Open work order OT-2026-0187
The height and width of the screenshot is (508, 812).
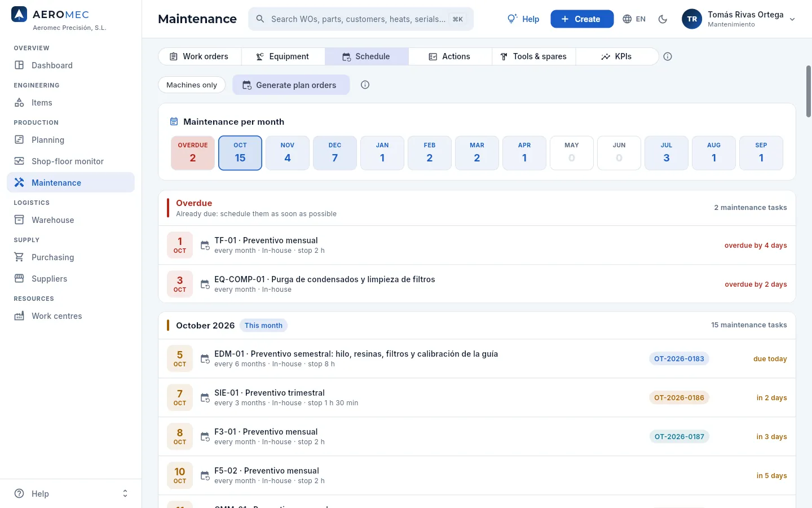pyautogui.click(x=679, y=437)
